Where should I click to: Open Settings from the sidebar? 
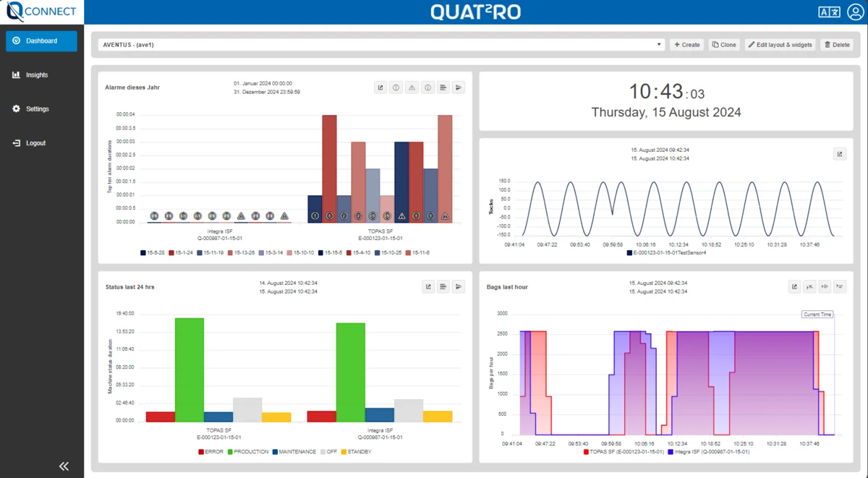[37, 109]
